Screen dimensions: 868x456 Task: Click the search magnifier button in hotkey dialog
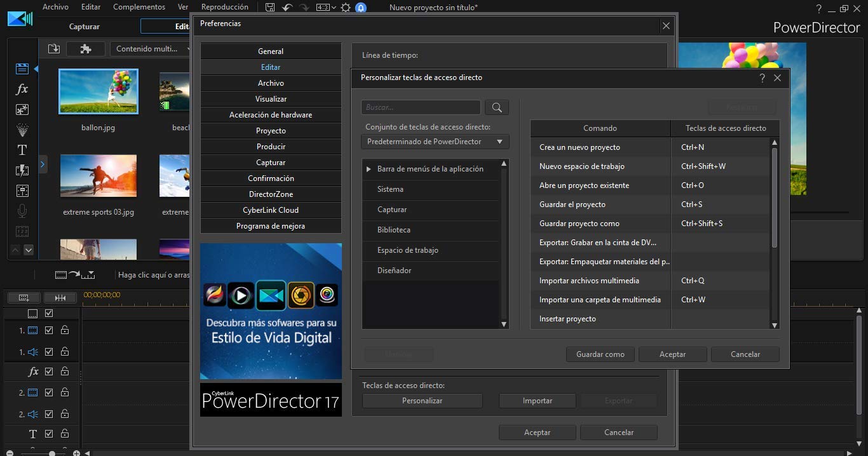pyautogui.click(x=497, y=107)
